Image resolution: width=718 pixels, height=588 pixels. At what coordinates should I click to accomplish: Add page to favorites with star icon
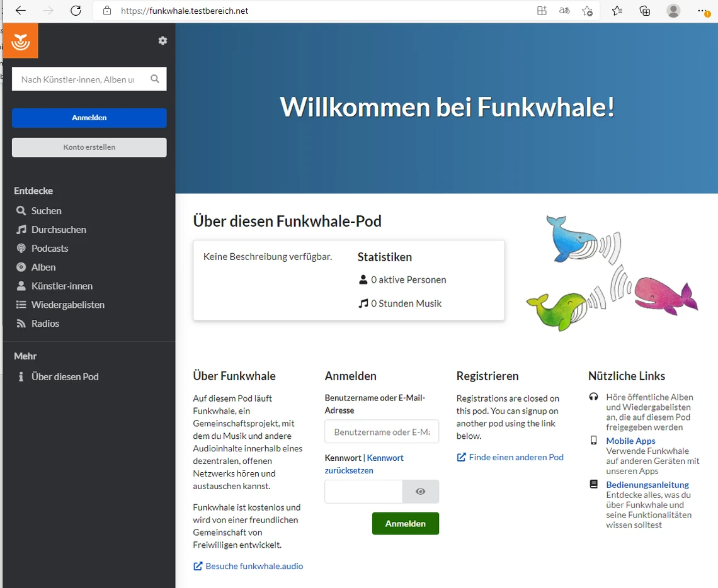[x=587, y=11]
